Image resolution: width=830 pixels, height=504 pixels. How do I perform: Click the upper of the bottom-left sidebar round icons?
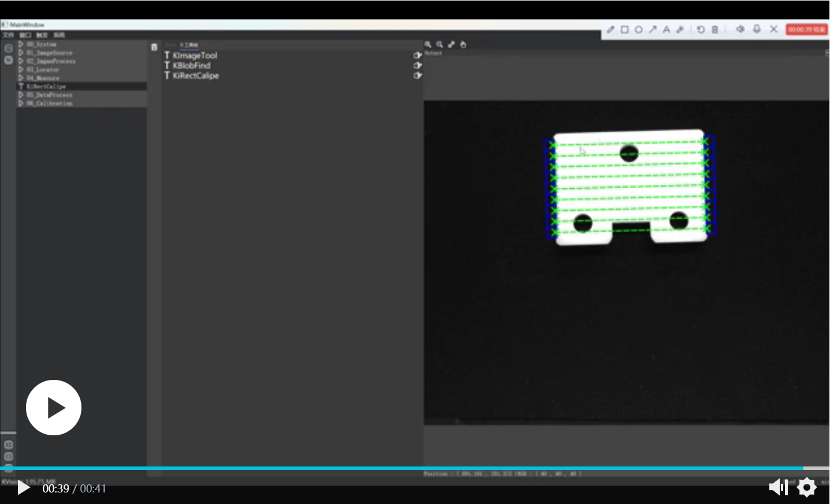(9, 445)
